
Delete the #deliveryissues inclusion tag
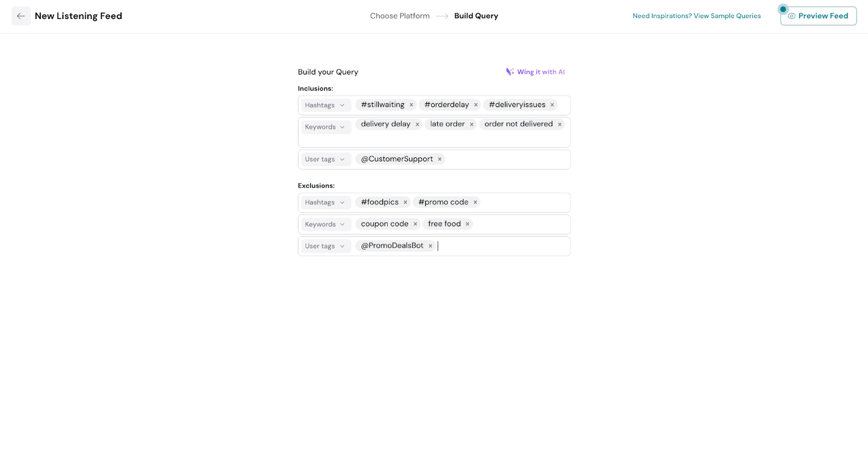coord(552,105)
